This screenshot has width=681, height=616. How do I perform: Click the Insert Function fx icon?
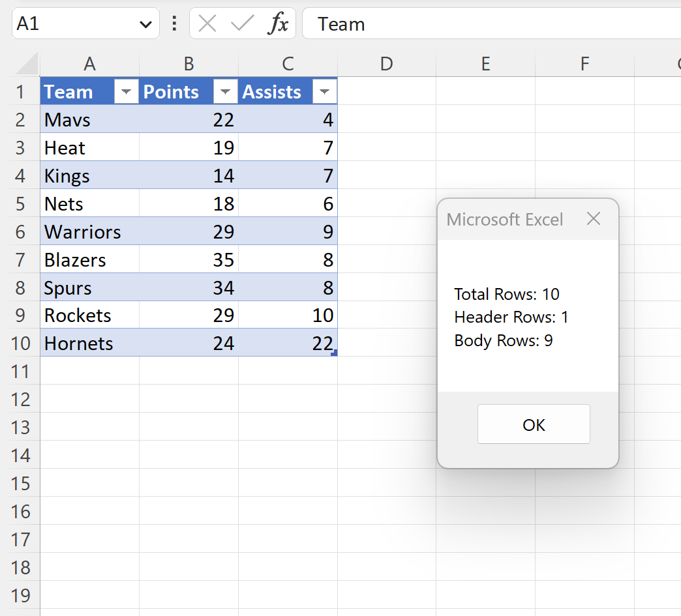point(278,23)
